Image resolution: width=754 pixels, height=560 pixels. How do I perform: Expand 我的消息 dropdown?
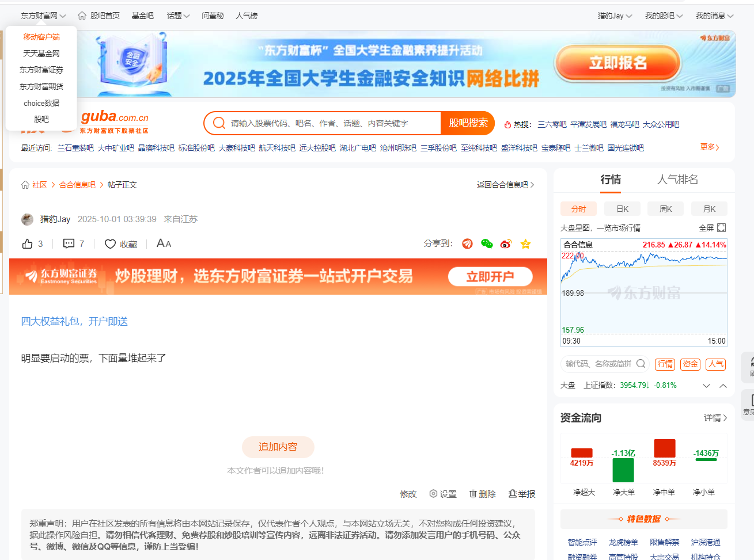click(715, 16)
